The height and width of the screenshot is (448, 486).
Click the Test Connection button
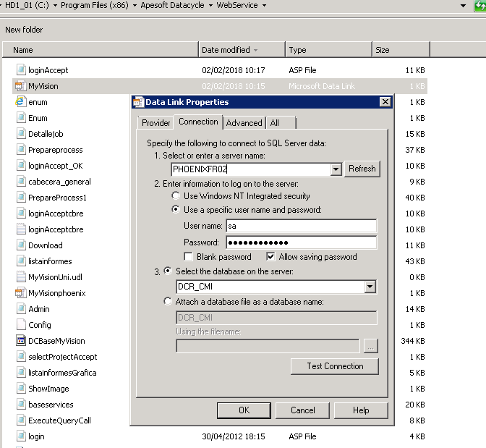[335, 366]
